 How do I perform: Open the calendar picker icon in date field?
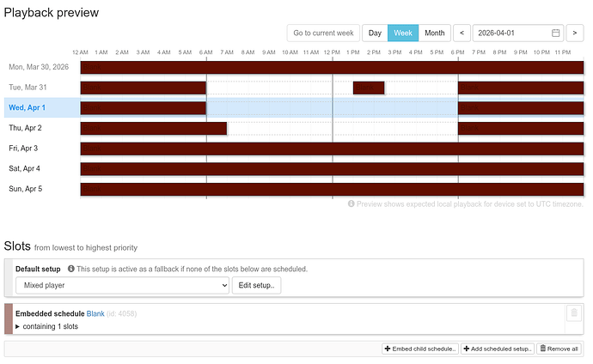click(555, 33)
